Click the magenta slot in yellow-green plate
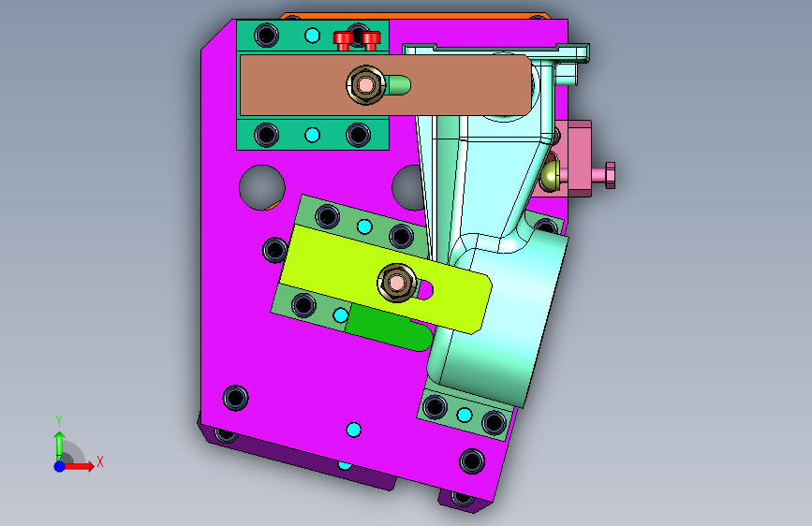This screenshot has height=526, width=812. click(x=425, y=289)
